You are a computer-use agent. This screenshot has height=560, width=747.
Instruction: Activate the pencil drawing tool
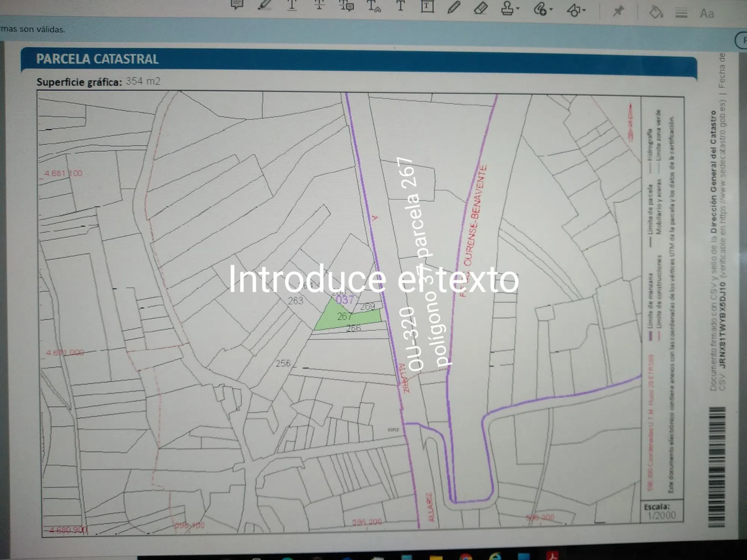tap(453, 7)
